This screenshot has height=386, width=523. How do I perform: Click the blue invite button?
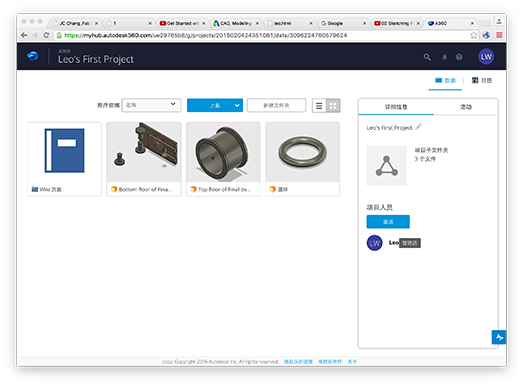[x=388, y=222]
